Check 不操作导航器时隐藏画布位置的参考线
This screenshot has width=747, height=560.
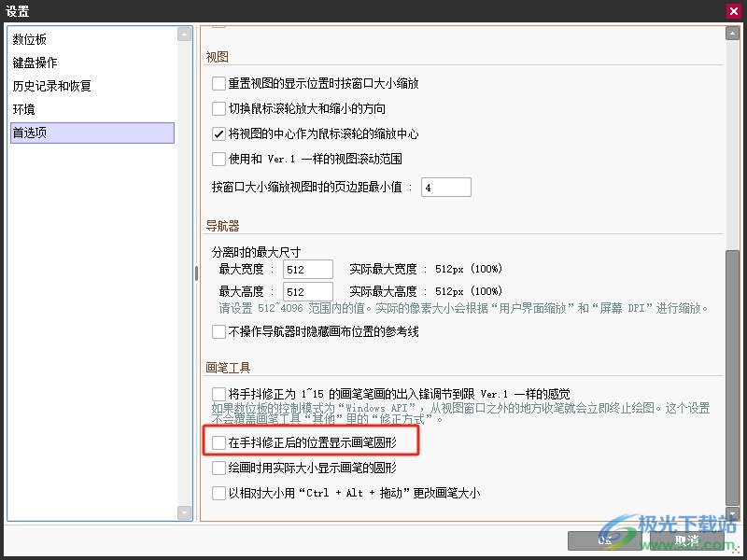[218, 332]
